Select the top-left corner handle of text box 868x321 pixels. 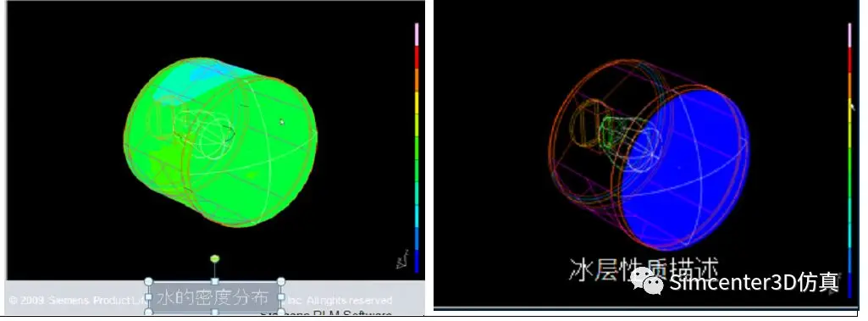tap(149, 282)
